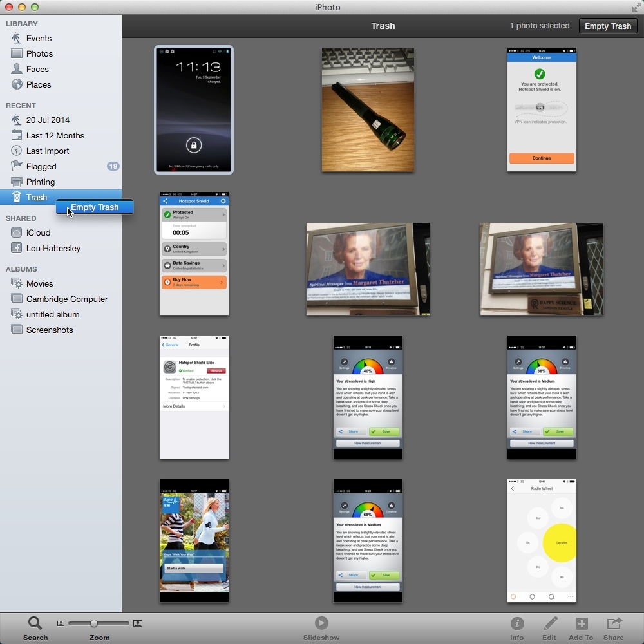Click the small thumbnails zoom icon
This screenshot has height=644, width=644.
coord(61,623)
